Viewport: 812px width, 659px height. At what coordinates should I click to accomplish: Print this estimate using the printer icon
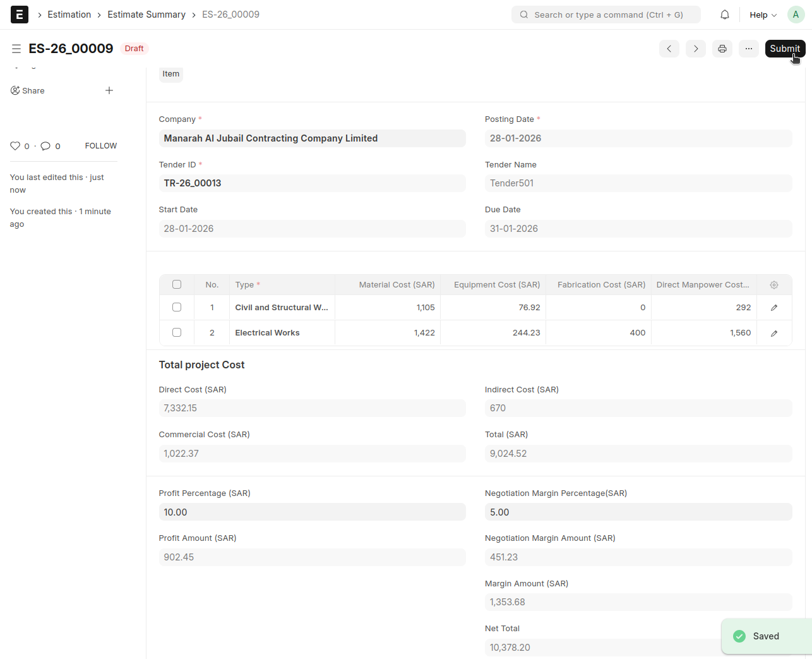(722, 49)
